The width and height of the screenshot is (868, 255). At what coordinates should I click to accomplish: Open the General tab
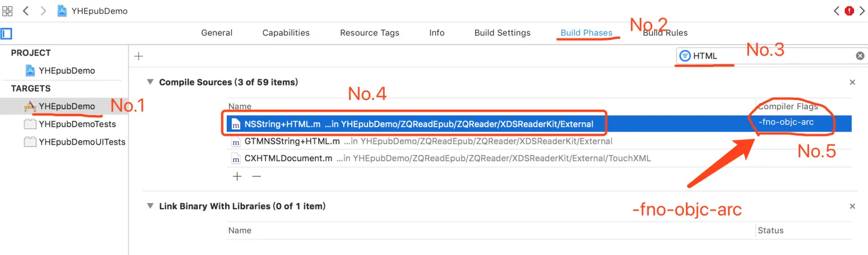[x=217, y=32]
